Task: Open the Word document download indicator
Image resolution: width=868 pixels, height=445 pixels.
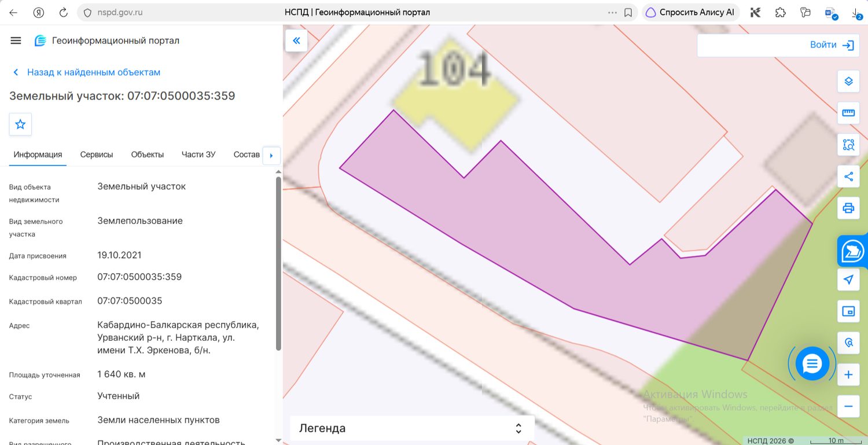Action: click(831, 13)
